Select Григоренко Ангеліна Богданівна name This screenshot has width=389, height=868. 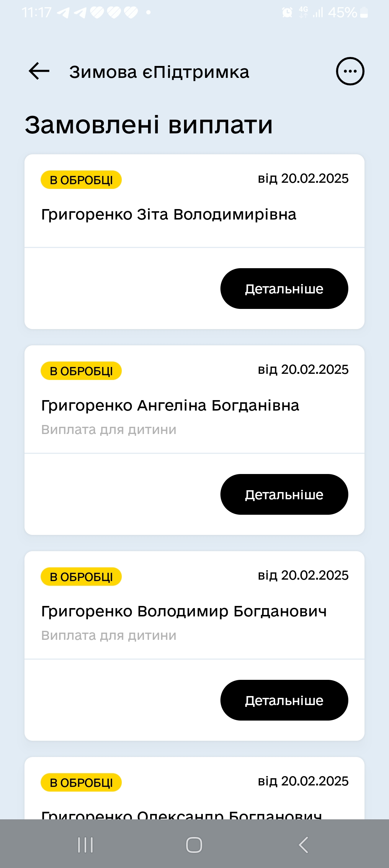(x=170, y=406)
